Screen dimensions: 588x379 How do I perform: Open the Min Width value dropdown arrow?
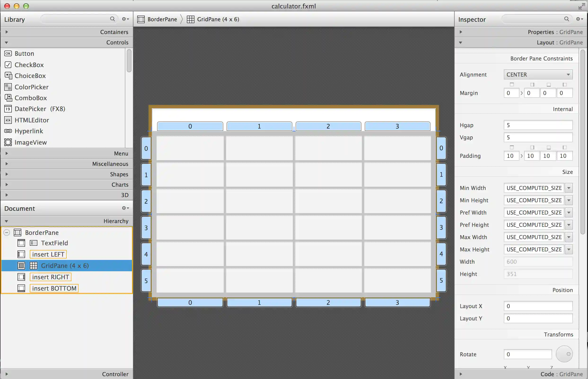click(x=569, y=188)
